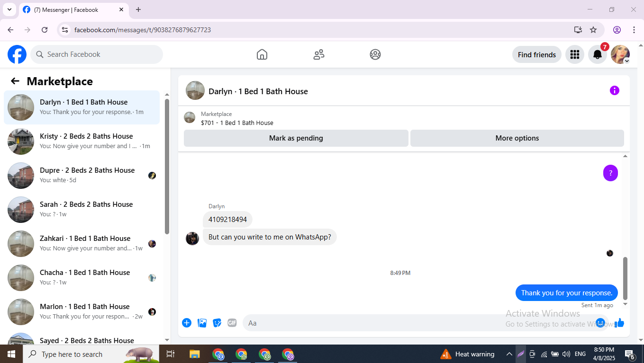Open the emoji picker icon

tap(600, 323)
